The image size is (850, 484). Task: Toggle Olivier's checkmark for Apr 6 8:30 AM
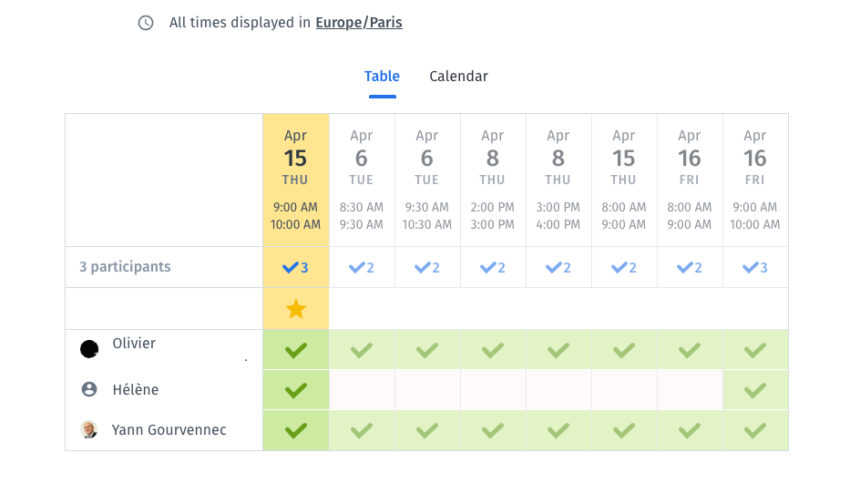coord(362,350)
